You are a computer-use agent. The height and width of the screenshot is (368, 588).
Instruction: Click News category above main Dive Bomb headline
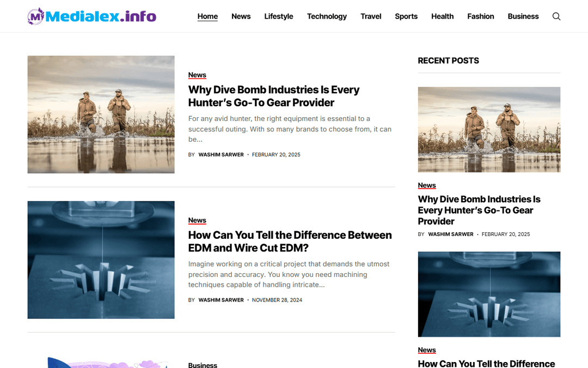(197, 75)
